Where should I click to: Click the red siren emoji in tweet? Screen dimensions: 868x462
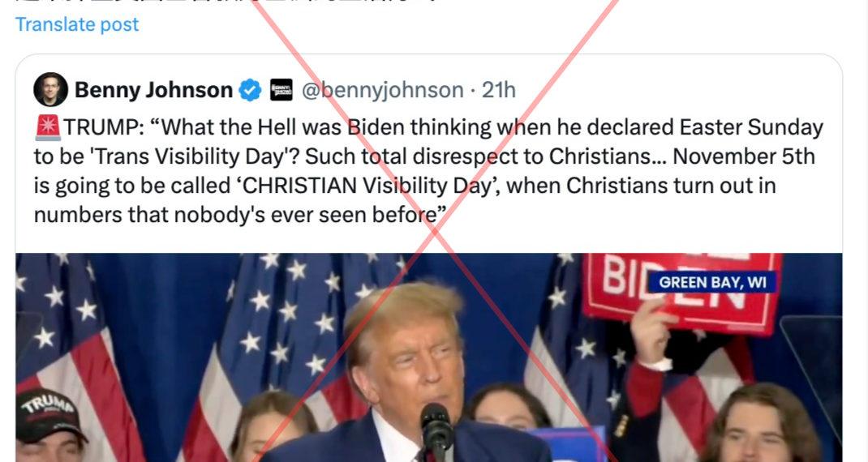coord(48,127)
